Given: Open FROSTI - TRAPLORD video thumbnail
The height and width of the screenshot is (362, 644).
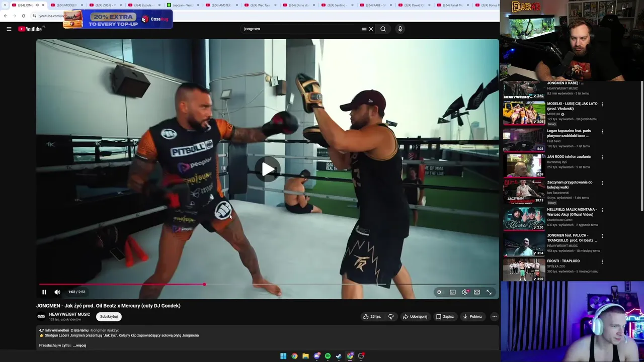Looking at the screenshot, I should click(x=524, y=270).
